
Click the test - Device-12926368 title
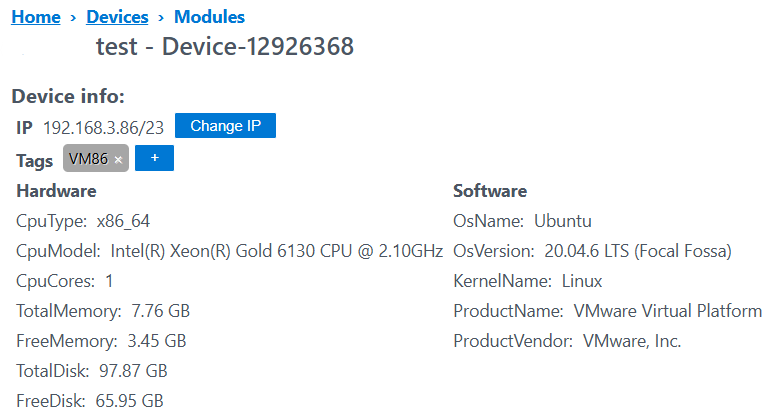(225, 46)
